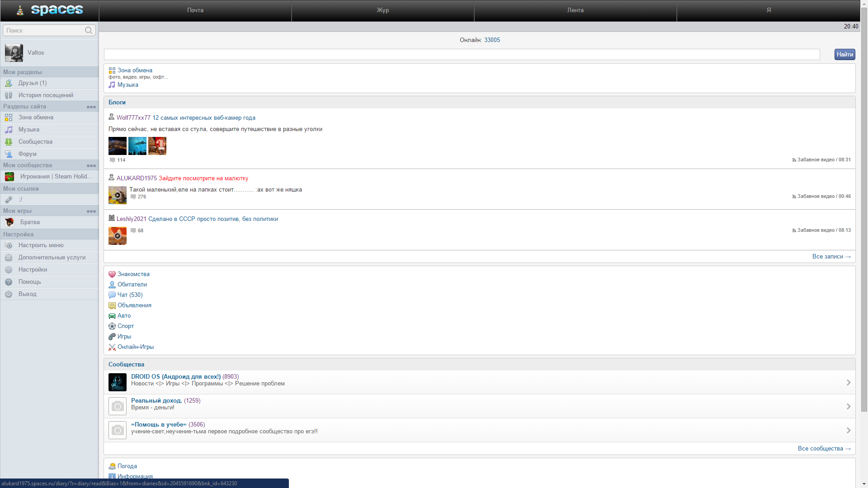Viewport: 868px width, 488px height.
Task: Open the Форум section icon
Action: pos(9,154)
